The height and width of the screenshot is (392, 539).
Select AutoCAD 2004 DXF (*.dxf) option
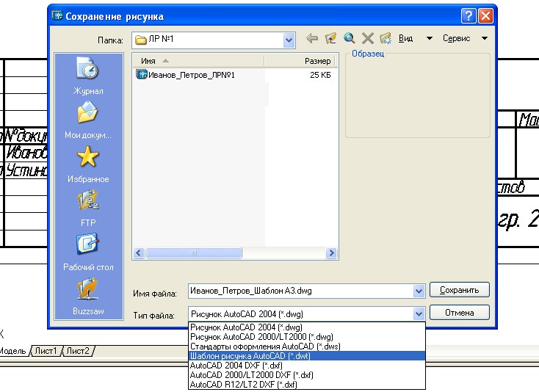point(307,365)
